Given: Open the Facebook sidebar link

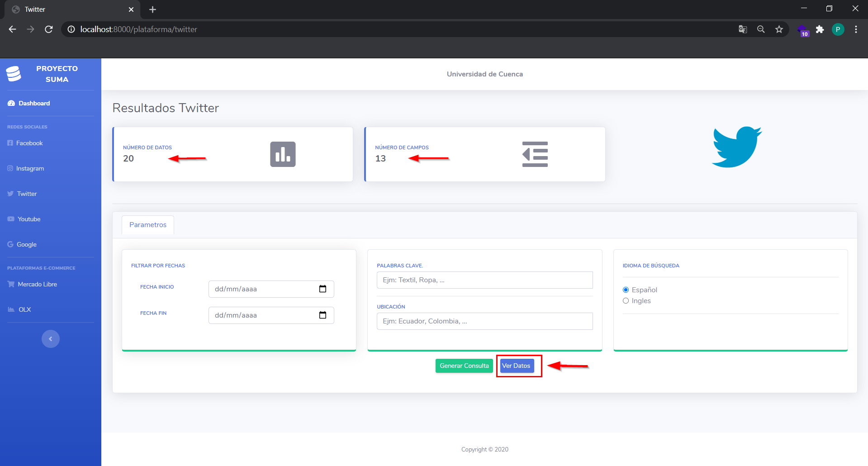Looking at the screenshot, I should pyautogui.click(x=25, y=143).
